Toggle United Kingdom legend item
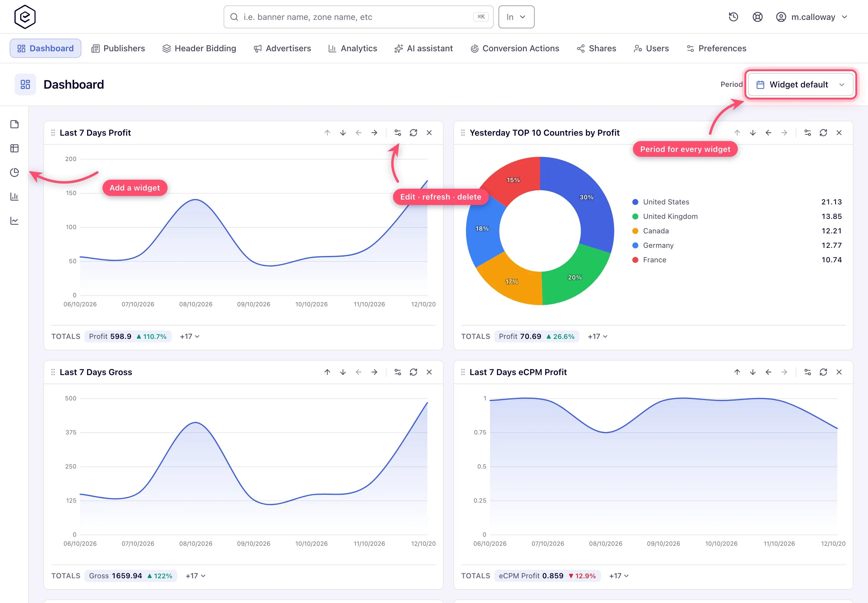Viewport: 868px width, 603px height. tap(737, 216)
